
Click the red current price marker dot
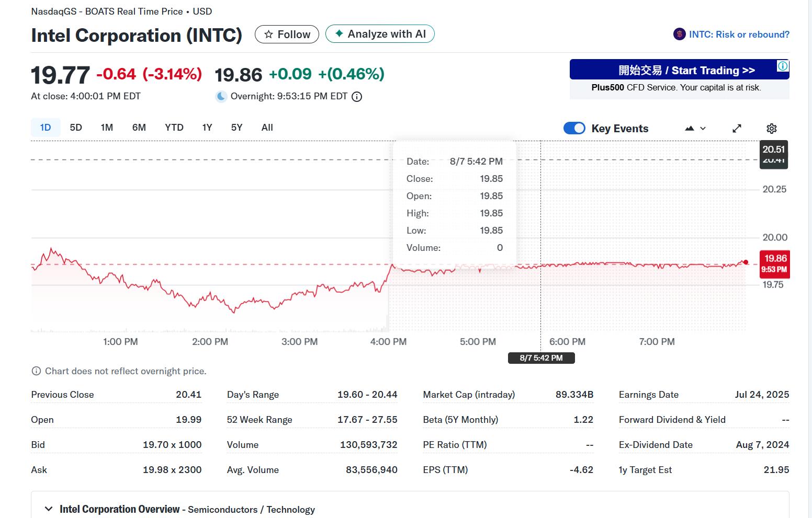[746, 262]
